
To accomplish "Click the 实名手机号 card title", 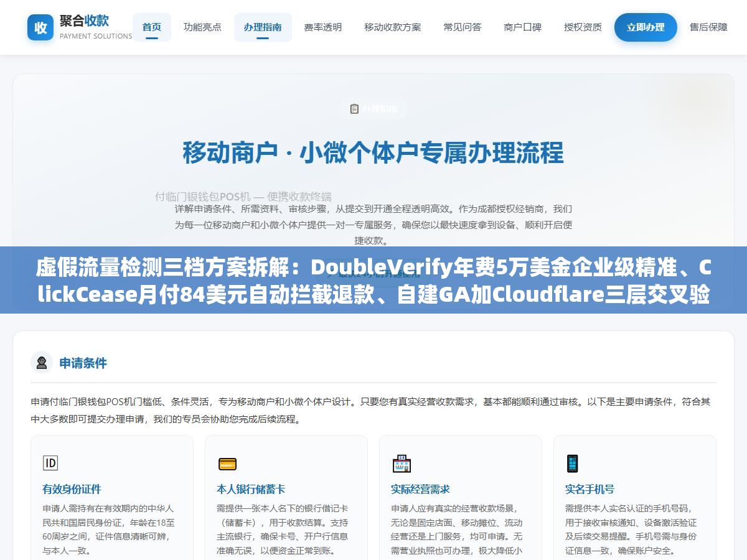I will 590,489.
